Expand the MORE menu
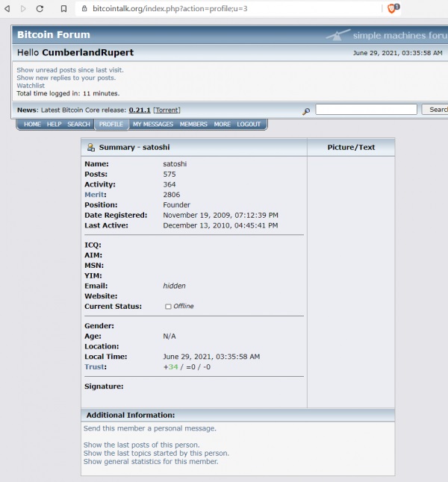The width and height of the screenshot is (448, 482). tap(222, 125)
